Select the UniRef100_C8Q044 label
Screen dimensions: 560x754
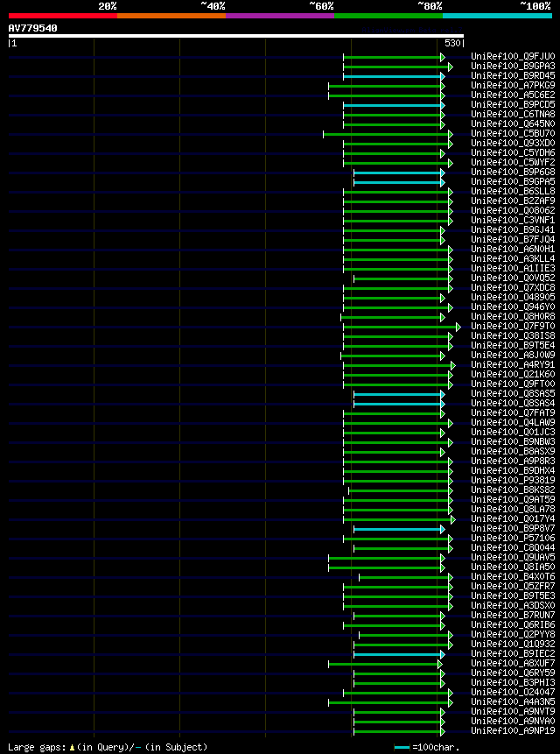tap(513, 547)
